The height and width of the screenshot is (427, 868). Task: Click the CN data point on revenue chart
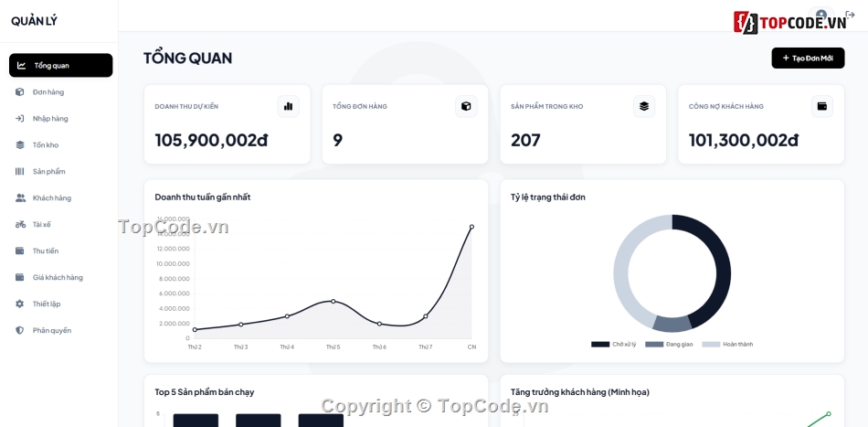(471, 227)
